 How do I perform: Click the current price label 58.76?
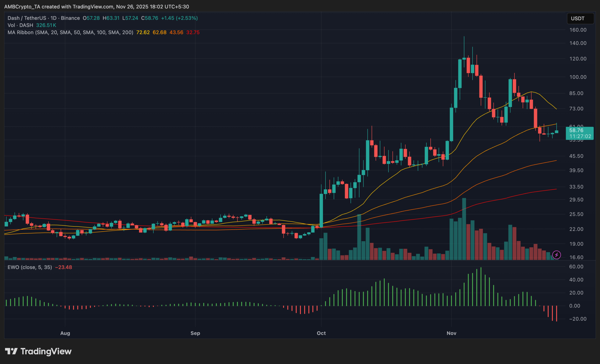[x=576, y=130]
